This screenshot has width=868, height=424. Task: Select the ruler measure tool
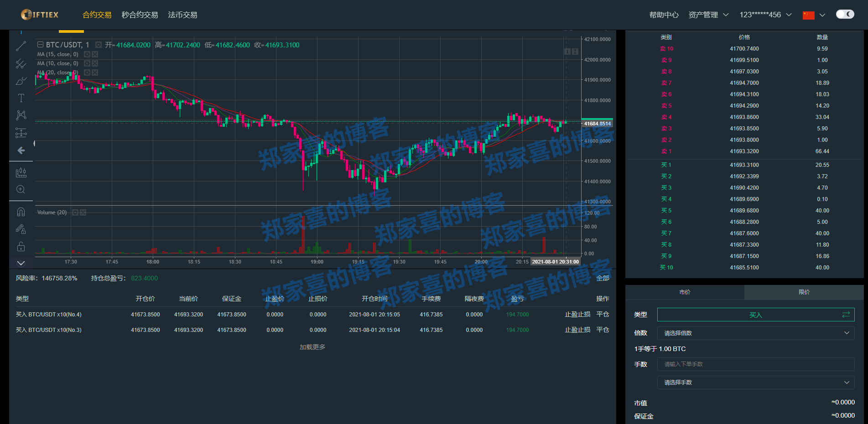[21, 172]
